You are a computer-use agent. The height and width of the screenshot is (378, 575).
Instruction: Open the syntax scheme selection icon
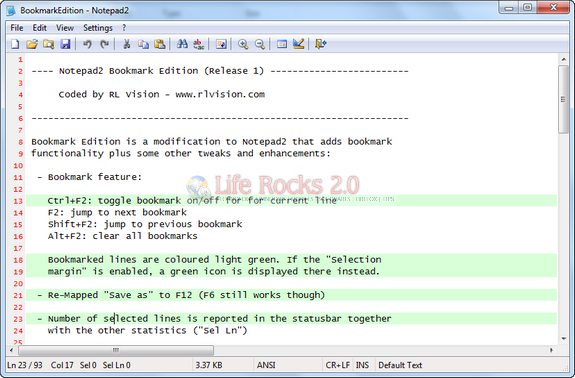pyautogui.click(x=282, y=44)
